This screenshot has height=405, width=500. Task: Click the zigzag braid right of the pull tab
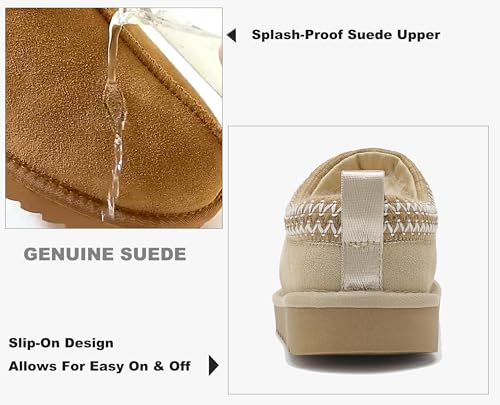(x=410, y=218)
